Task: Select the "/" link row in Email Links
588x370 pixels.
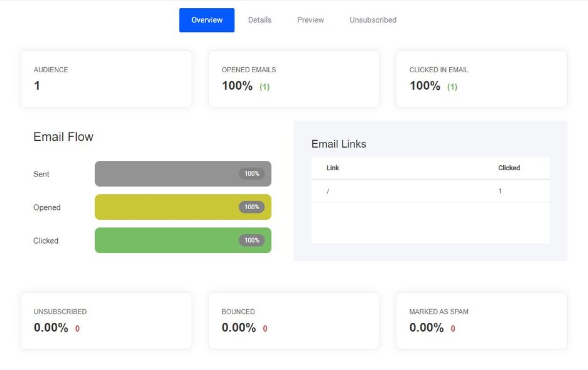Action: click(430, 191)
